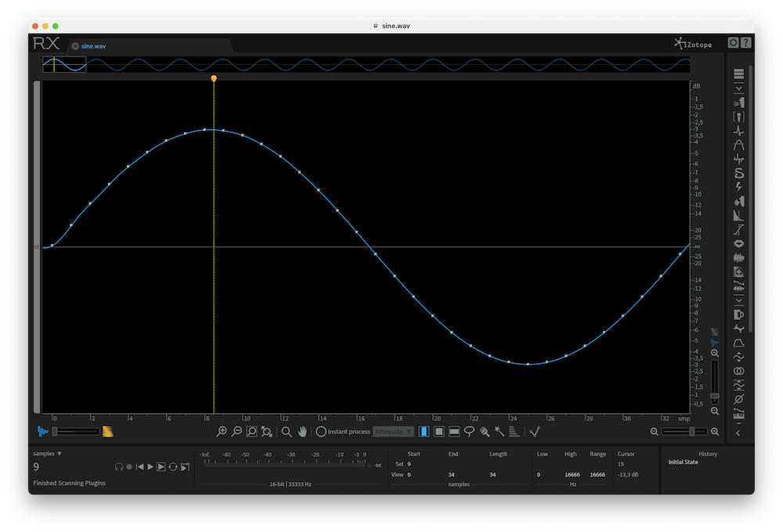The image size is (783, 532).
Task: Open the De-crackle module
Action: pyautogui.click(x=738, y=159)
